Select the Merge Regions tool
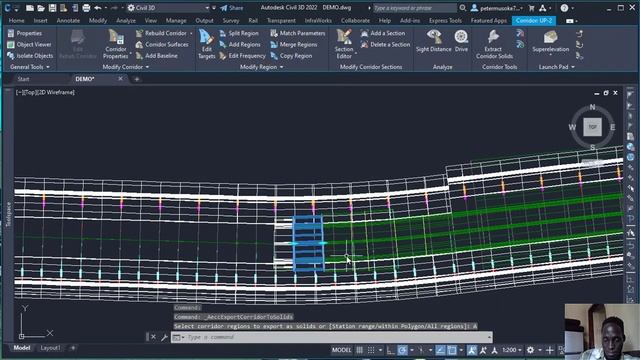The width and height of the screenshot is (640, 360). click(x=293, y=44)
